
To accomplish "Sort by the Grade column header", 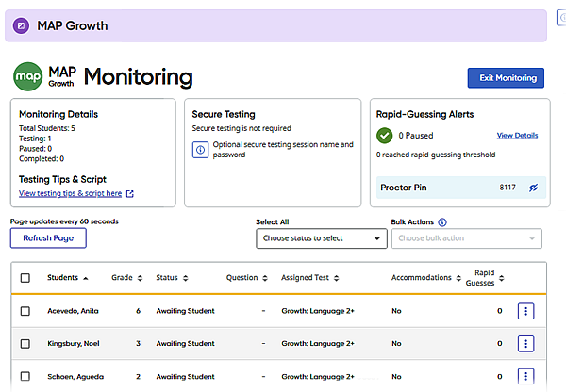I will point(126,278).
